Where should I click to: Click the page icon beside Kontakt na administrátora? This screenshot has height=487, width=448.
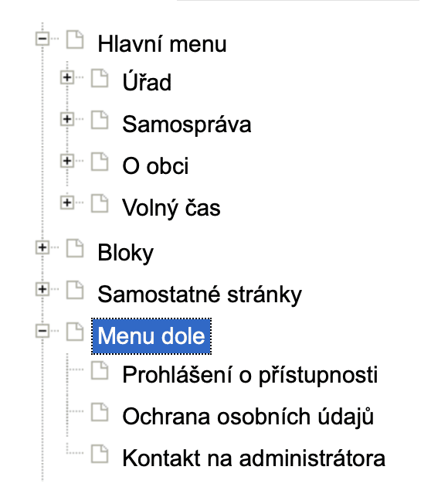tap(100, 454)
